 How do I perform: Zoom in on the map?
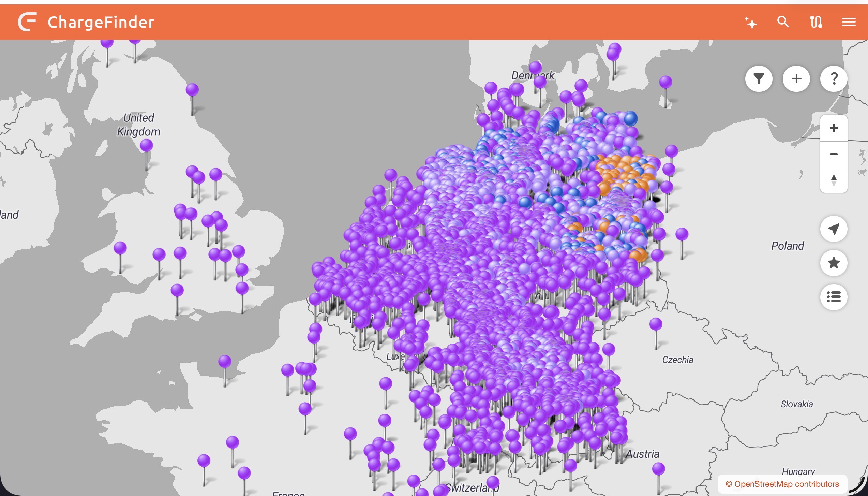click(834, 128)
